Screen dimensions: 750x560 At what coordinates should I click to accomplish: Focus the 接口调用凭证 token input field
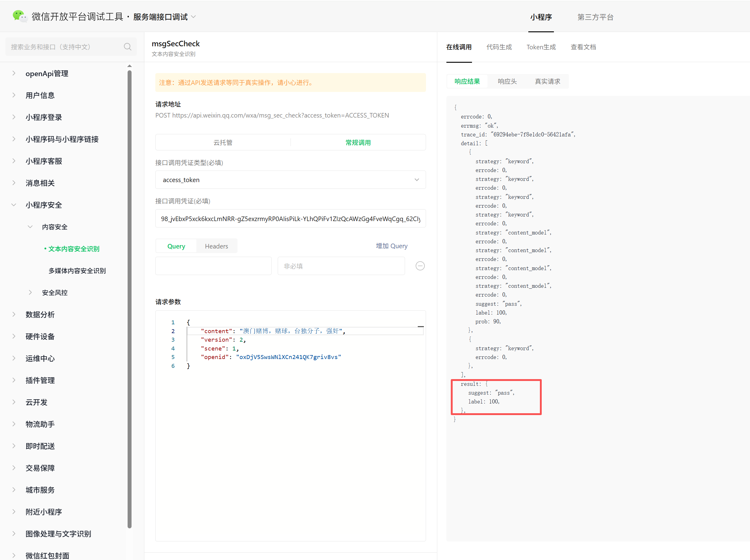point(290,219)
